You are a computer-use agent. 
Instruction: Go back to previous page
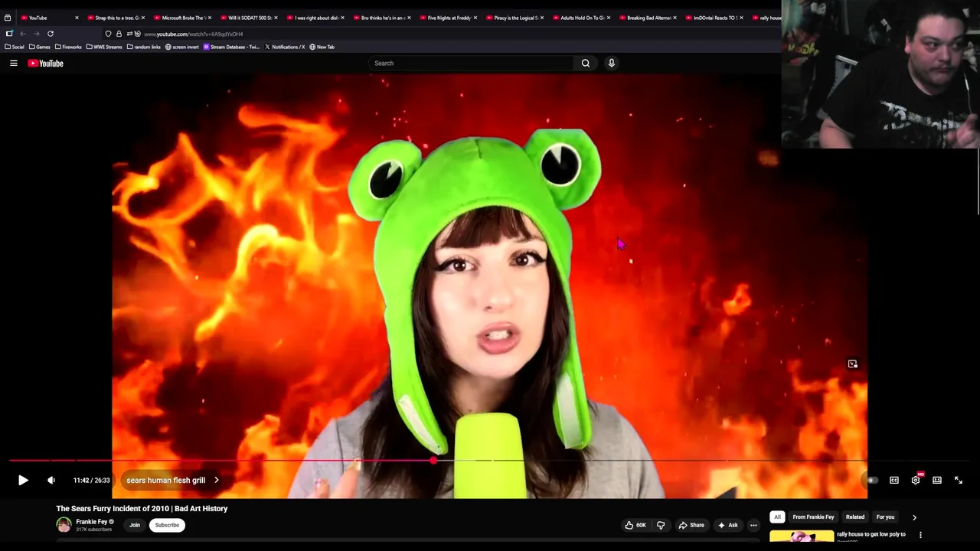point(23,34)
